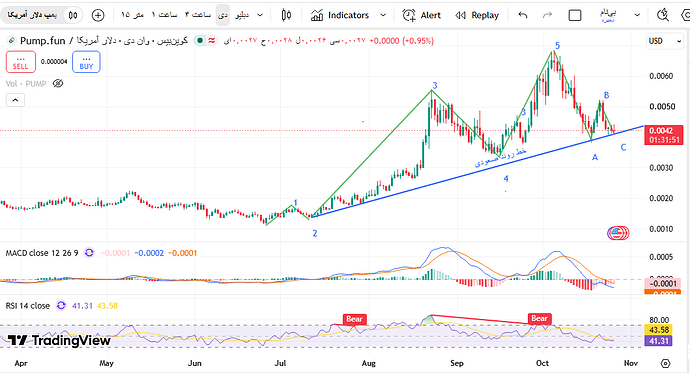Click the MACD circular arrows icon
Screen dimensions: 690x373
[89, 253]
